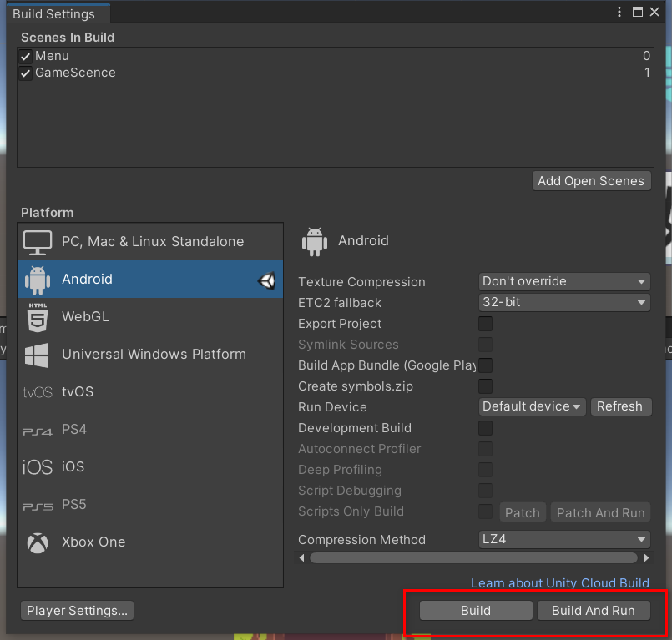Select the PC, Mac & Linux Standalone monitor icon
This screenshot has height=640, width=672.
[x=38, y=242]
